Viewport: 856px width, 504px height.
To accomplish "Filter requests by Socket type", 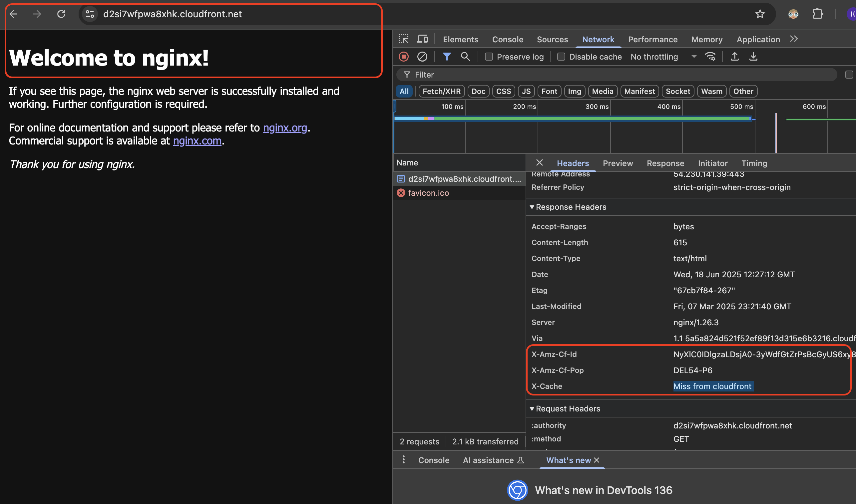I will (677, 91).
